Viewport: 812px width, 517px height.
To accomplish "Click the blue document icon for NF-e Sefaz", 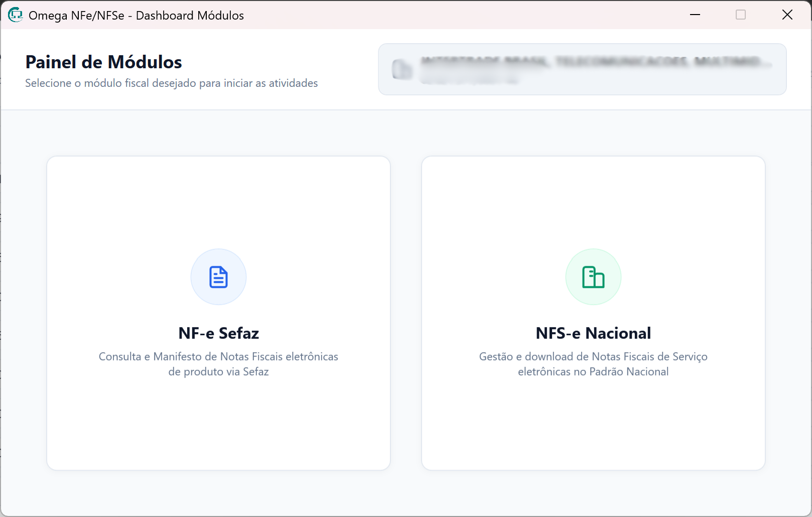I will pos(218,277).
